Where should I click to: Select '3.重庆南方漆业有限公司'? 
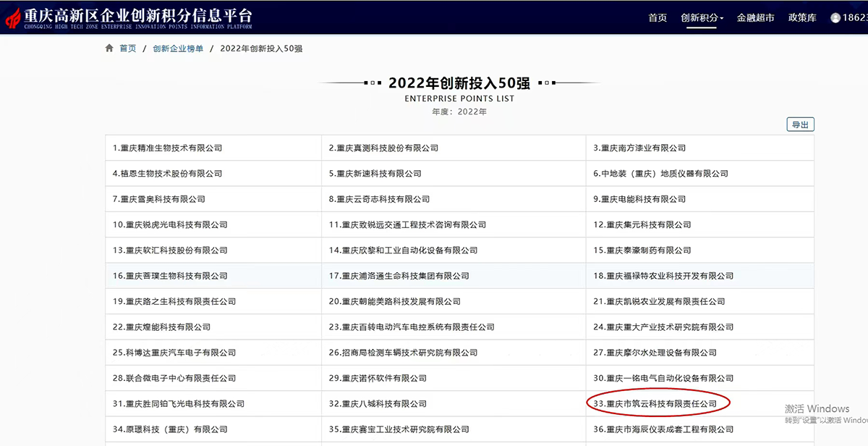[x=639, y=148]
